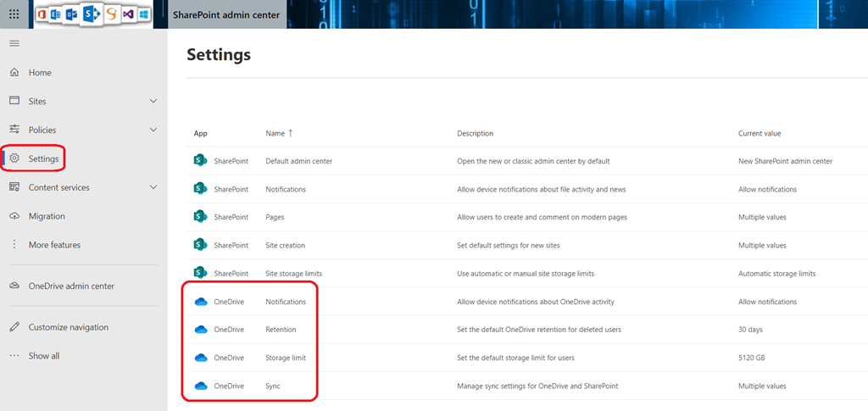
Task: Open the OneDrive Retention setting
Action: pos(281,330)
